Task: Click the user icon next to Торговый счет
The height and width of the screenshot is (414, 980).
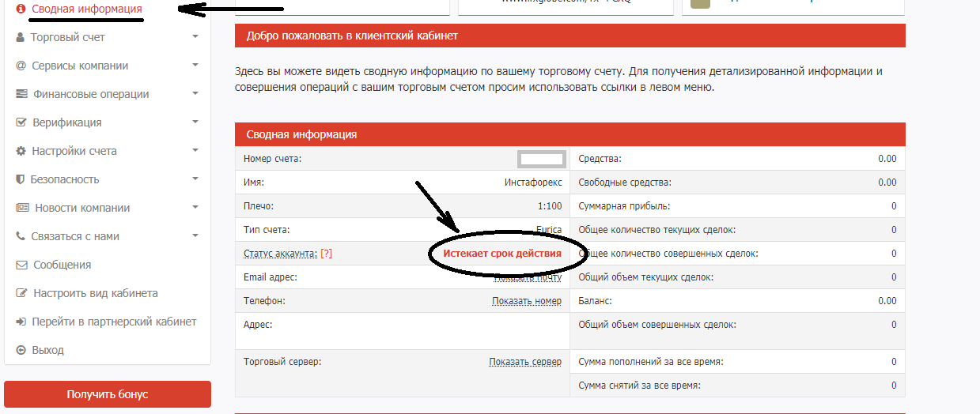Action: (21, 37)
